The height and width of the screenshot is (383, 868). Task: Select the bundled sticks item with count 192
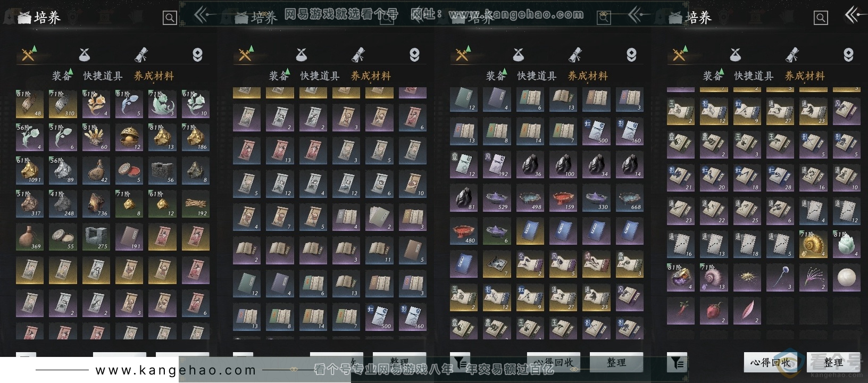coord(195,204)
